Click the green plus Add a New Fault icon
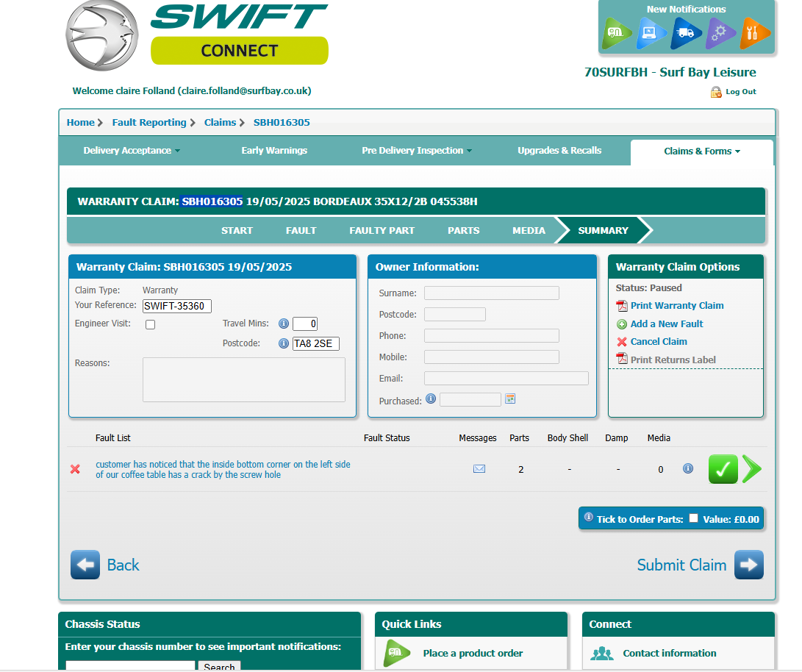The width and height of the screenshot is (802, 672). [622, 324]
